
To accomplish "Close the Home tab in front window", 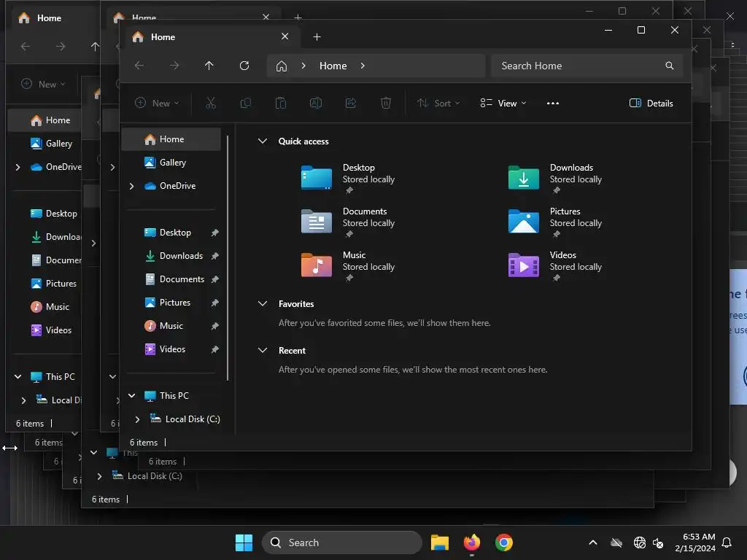I will coord(285,36).
